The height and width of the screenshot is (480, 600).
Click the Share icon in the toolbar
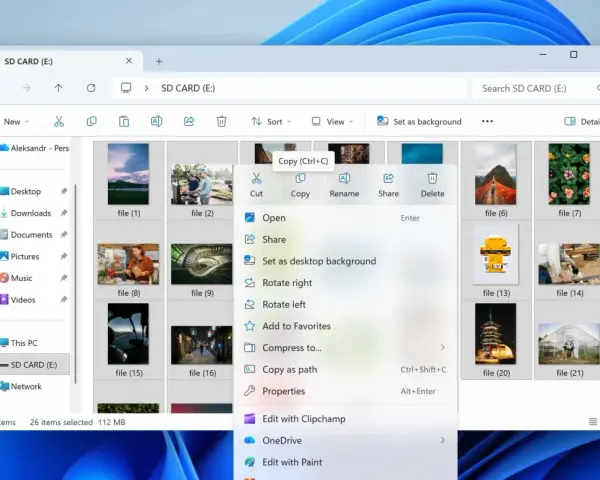[x=189, y=122]
